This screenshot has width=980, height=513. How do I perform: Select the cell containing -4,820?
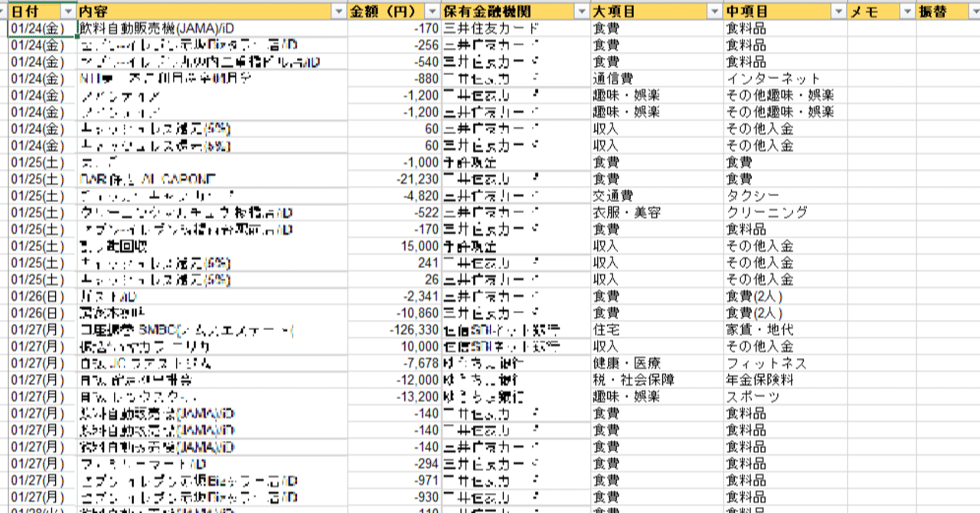click(394, 196)
